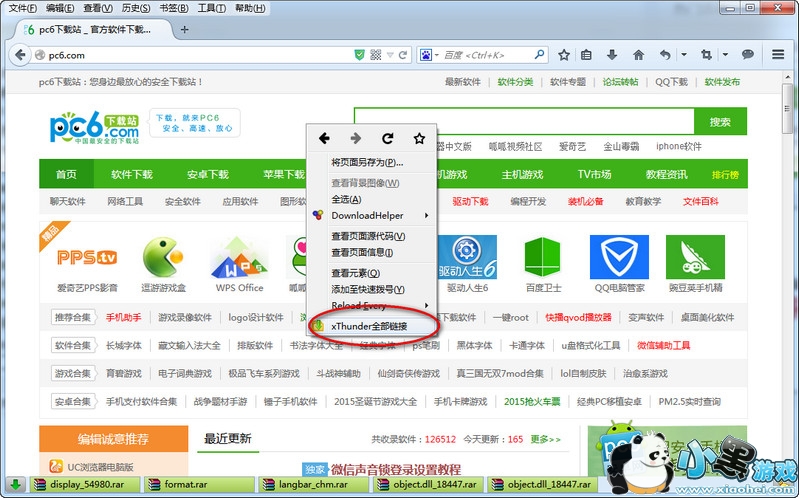Click the undo closed tab arrow icon

(665, 55)
